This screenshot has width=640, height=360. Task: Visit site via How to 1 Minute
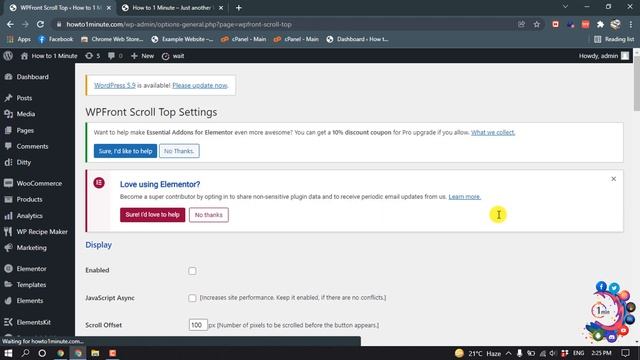coord(49,56)
